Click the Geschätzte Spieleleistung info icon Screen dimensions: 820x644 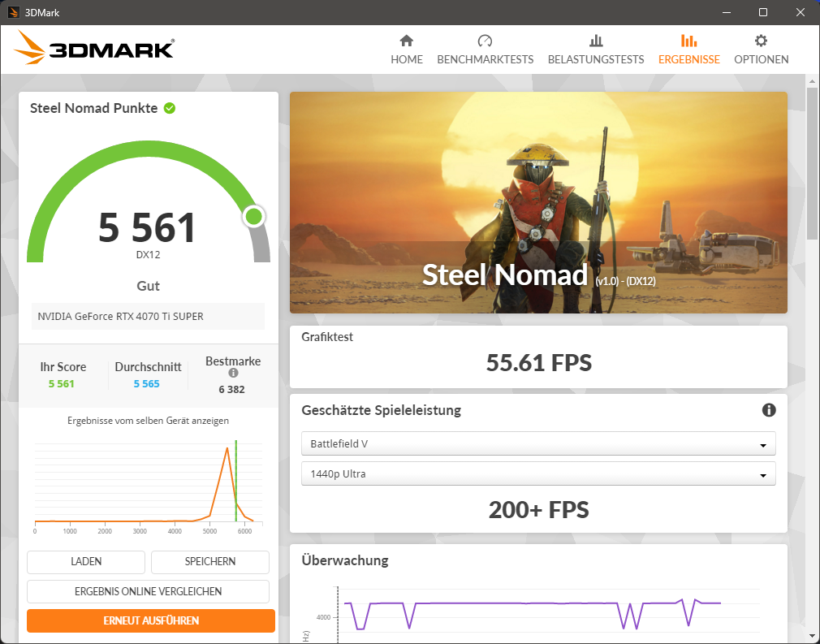769,409
